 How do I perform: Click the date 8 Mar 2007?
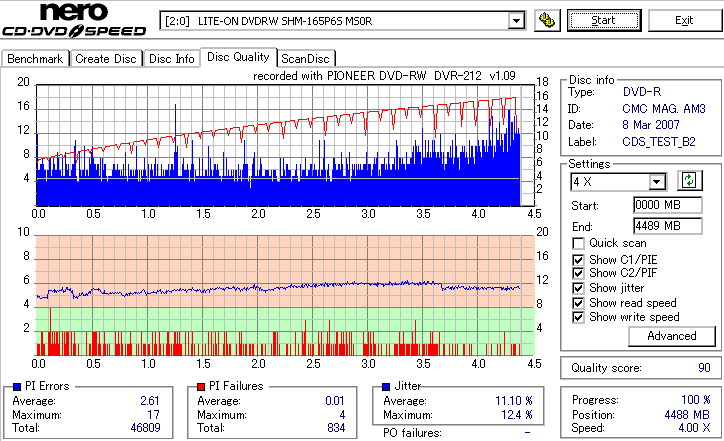651,125
